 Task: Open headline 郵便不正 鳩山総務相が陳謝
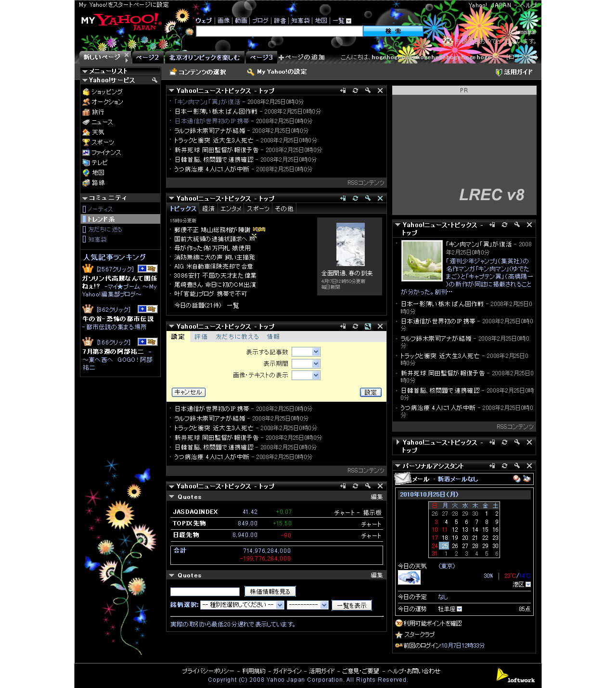pyautogui.click(x=212, y=230)
